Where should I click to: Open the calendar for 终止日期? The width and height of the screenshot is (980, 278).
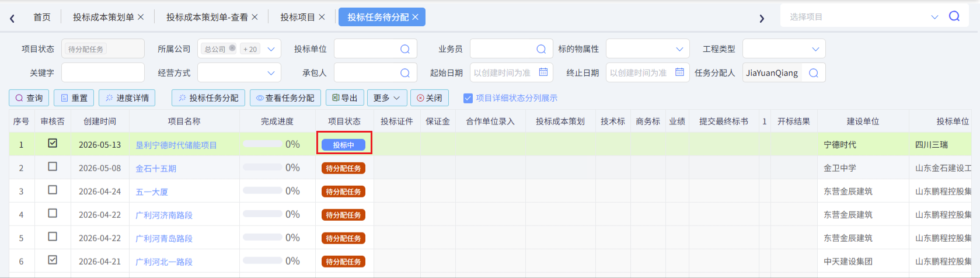679,72
